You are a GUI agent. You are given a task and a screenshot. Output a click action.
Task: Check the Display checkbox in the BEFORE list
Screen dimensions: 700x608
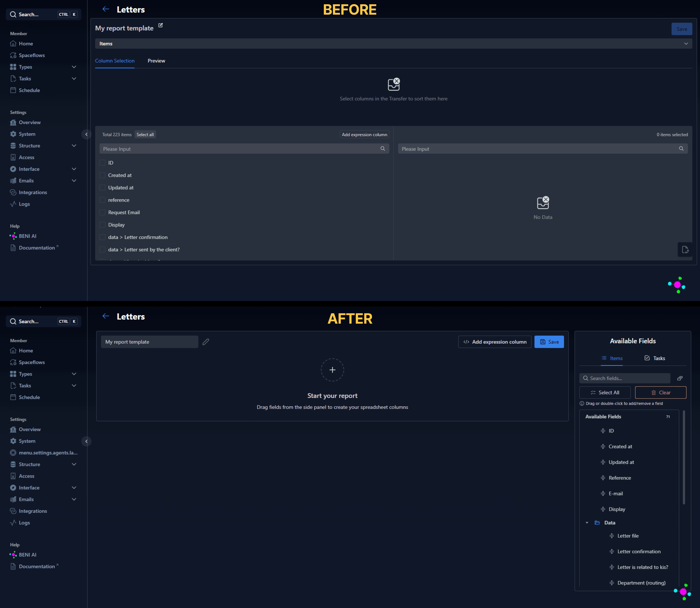[102, 225]
